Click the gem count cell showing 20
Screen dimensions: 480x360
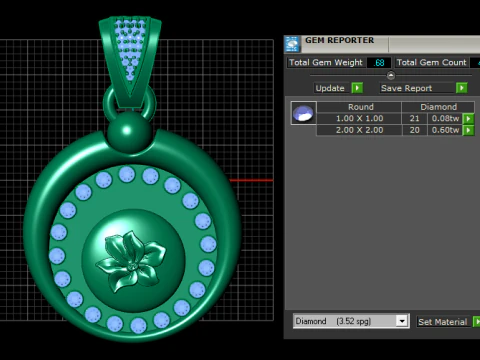click(x=414, y=130)
